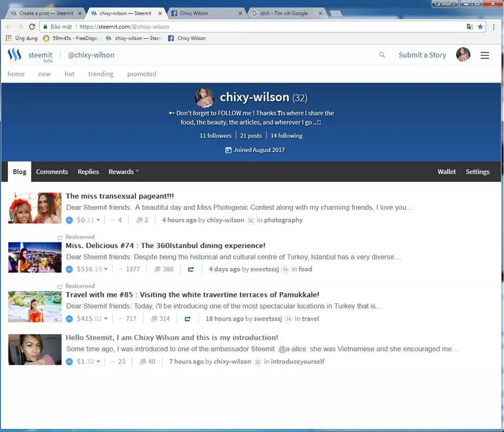504x432 pixels.
Task: Switch to the Comments tab
Action: [x=52, y=172]
